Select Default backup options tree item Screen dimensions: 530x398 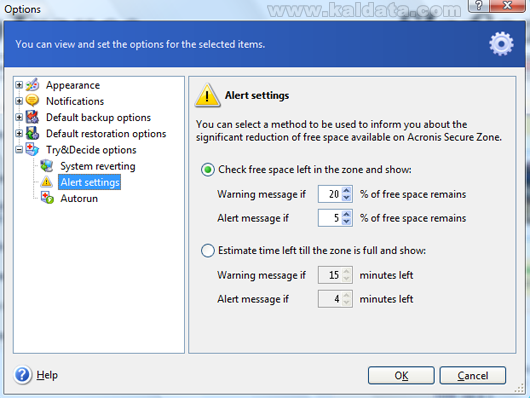98,117
